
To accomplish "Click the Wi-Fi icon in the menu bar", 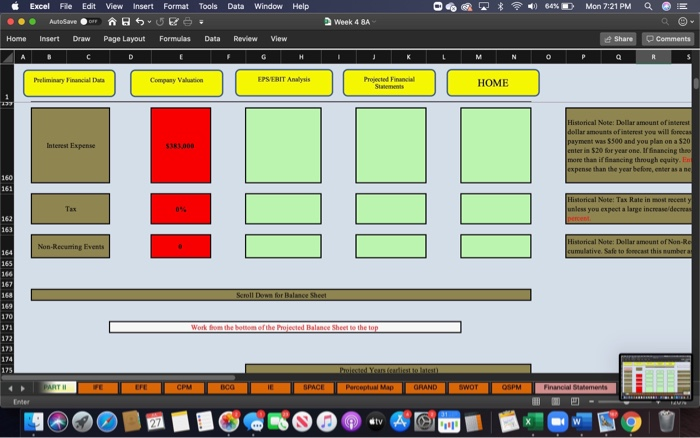I will click(x=517, y=6).
